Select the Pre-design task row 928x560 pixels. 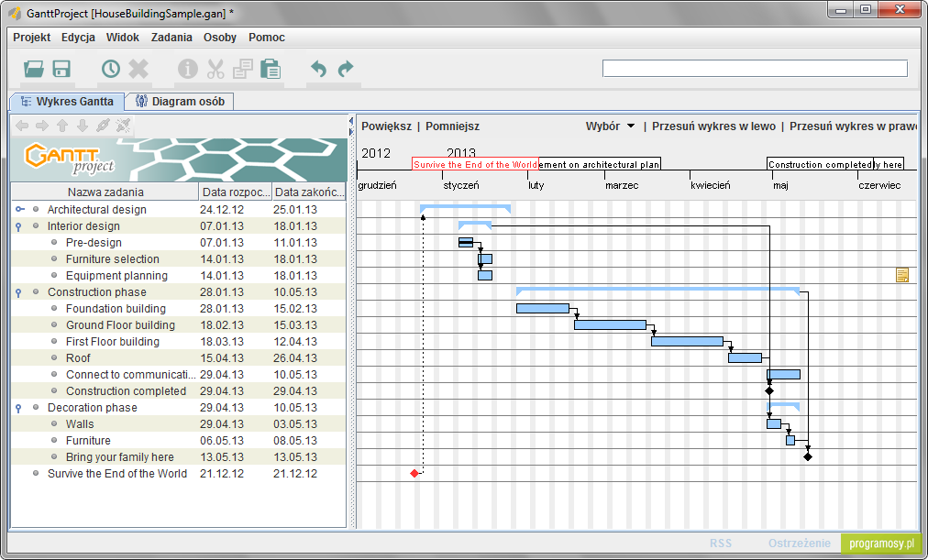coord(178,243)
